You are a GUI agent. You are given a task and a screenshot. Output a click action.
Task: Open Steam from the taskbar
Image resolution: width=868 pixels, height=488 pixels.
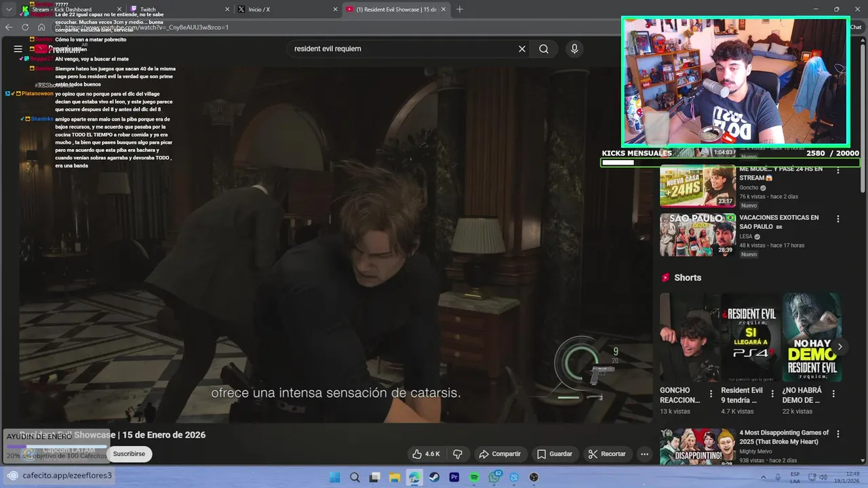click(x=435, y=477)
